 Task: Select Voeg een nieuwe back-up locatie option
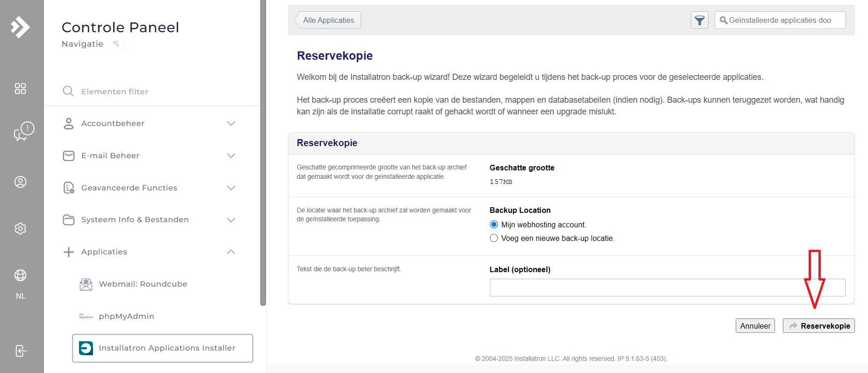494,238
